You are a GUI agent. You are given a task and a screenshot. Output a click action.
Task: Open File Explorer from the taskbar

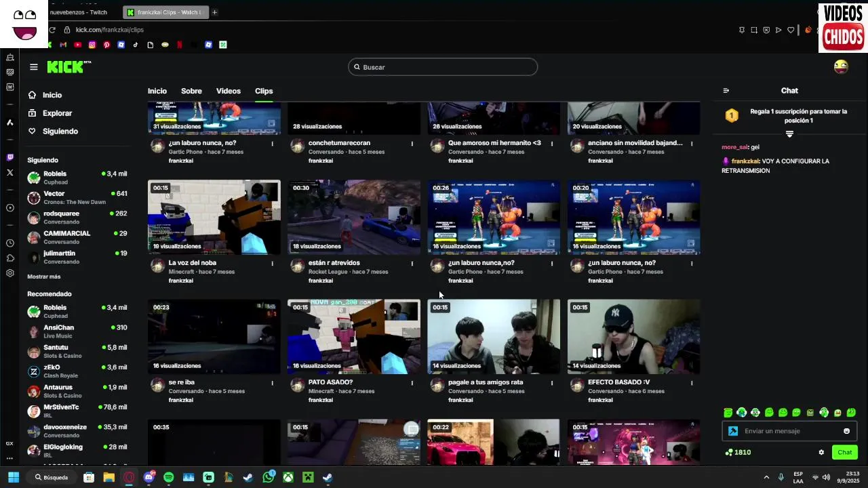pyautogui.click(x=108, y=477)
